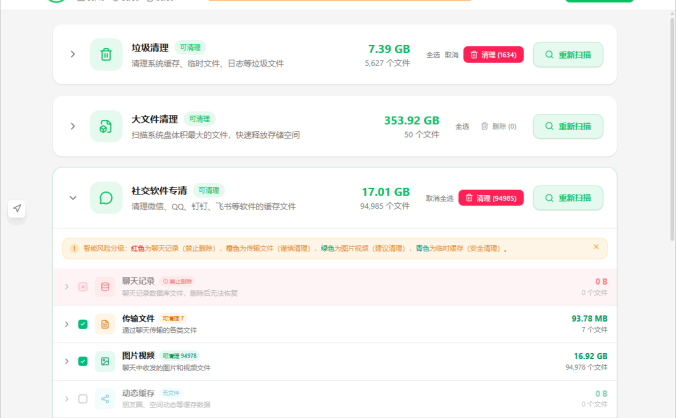Click the database icon for 聊天记录
The height and width of the screenshot is (418, 676).
(105, 287)
